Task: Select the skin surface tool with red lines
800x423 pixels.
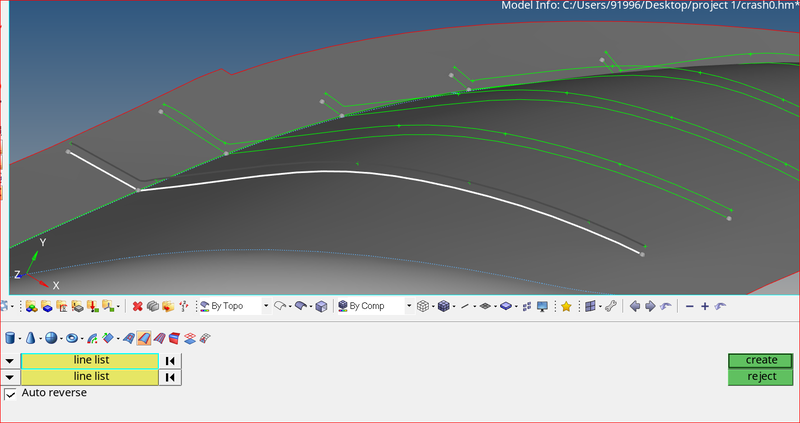Action: coord(160,338)
